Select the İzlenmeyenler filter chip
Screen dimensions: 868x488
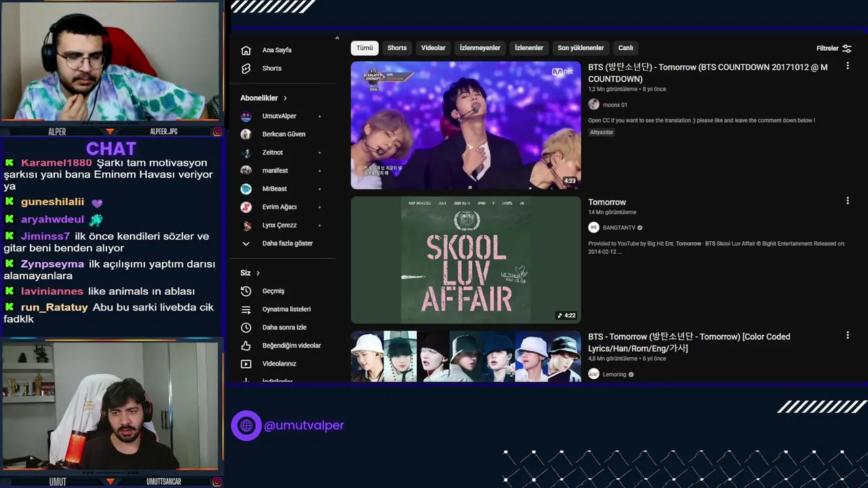pyautogui.click(x=480, y=48)
